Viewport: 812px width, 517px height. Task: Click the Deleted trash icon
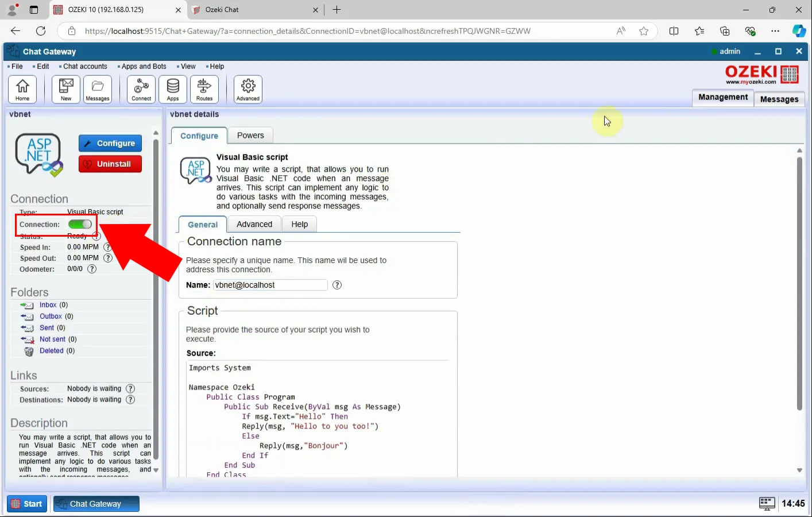29,351
